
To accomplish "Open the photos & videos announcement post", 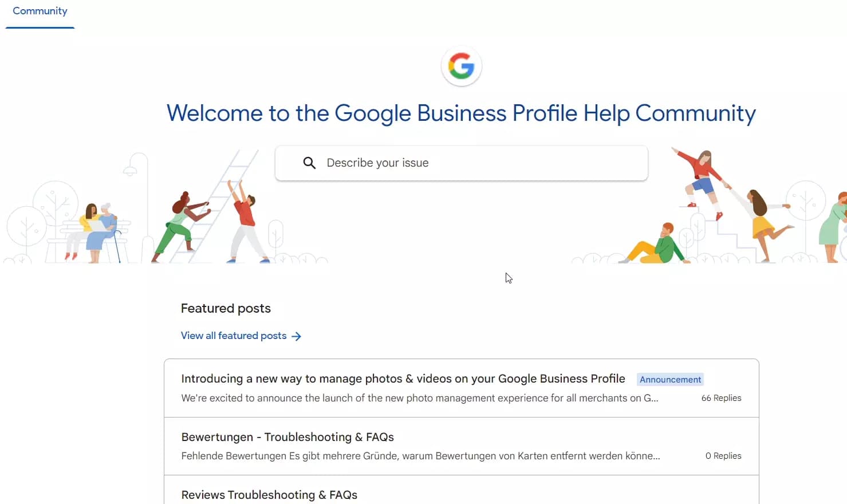I will [x=403, y=379].
